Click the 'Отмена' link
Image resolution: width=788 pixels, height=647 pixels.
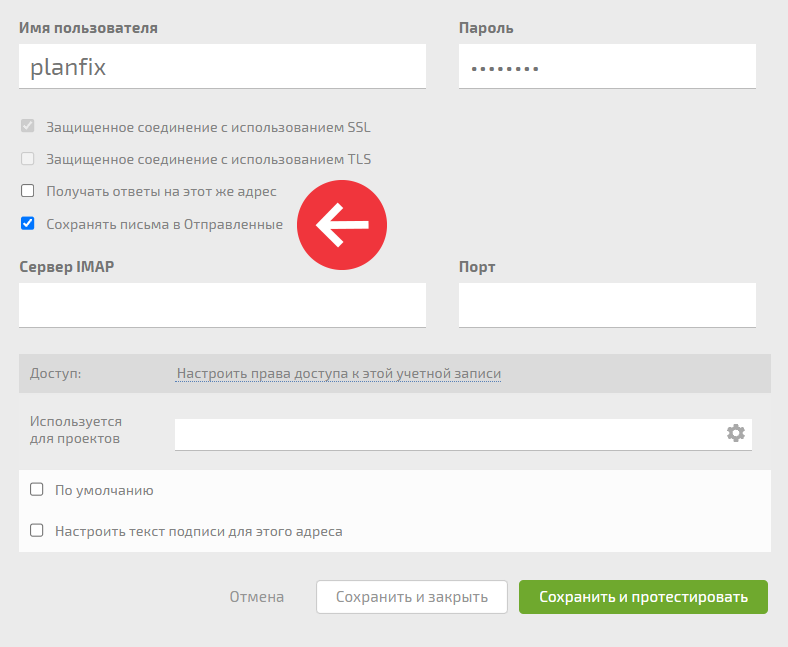point(257,597)
